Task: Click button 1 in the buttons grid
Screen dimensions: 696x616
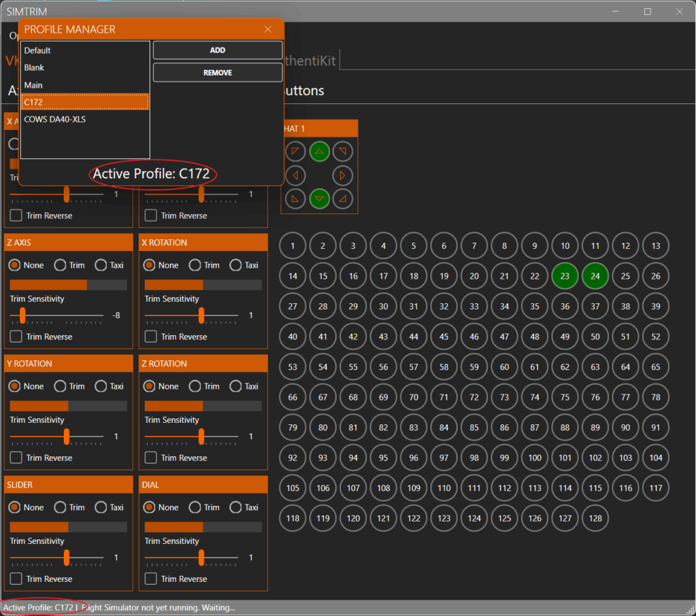Action: click(x=292, y=245)
